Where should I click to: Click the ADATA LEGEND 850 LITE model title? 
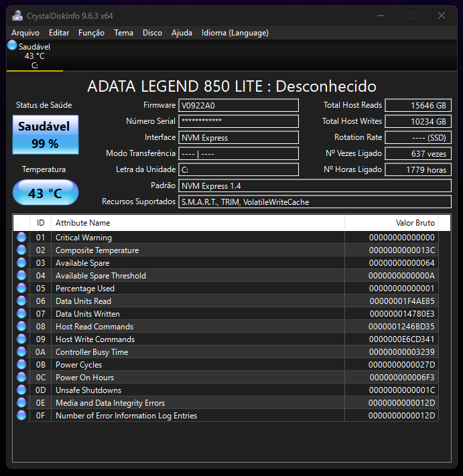tap(232, 86)
